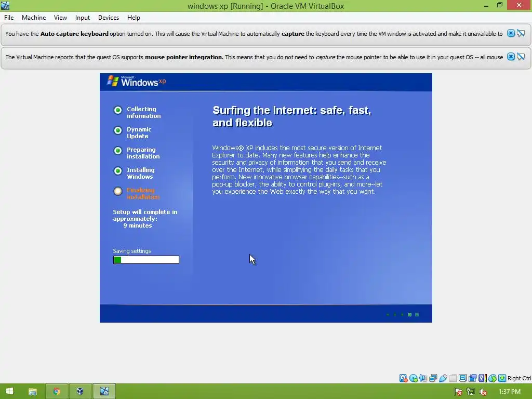Open the Devices menu
532x399 pixels.
[109, 18]
